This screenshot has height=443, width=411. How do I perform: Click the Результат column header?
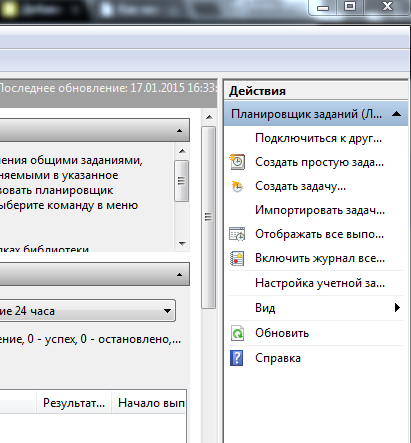pos(74,403)
